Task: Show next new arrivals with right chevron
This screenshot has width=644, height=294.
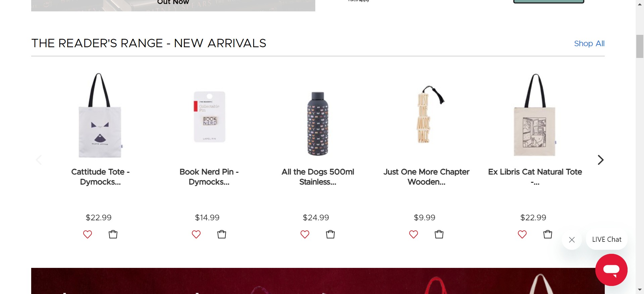Action: pyautogui.click(x=600, y=160)
